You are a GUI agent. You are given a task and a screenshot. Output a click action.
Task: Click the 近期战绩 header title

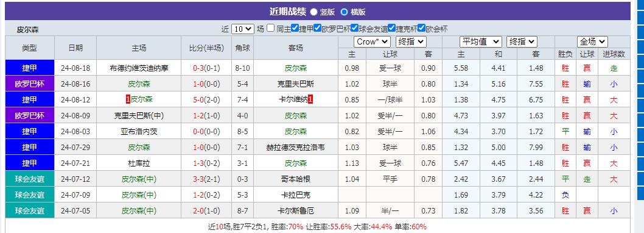(287, 12)
